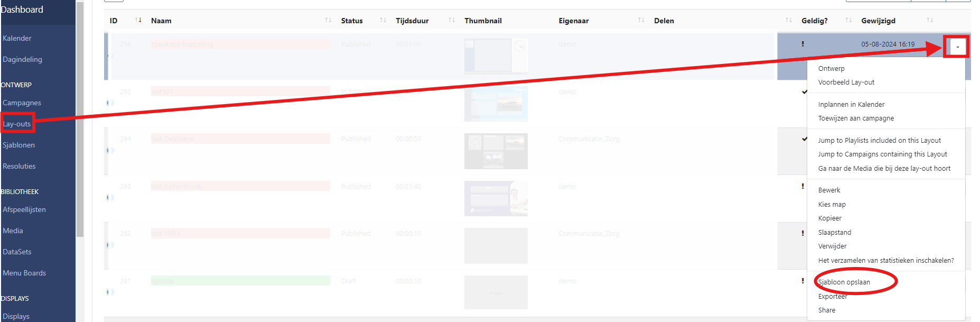Expand row details for layout 293
980x322 pixels.
(x=110, y=197)
